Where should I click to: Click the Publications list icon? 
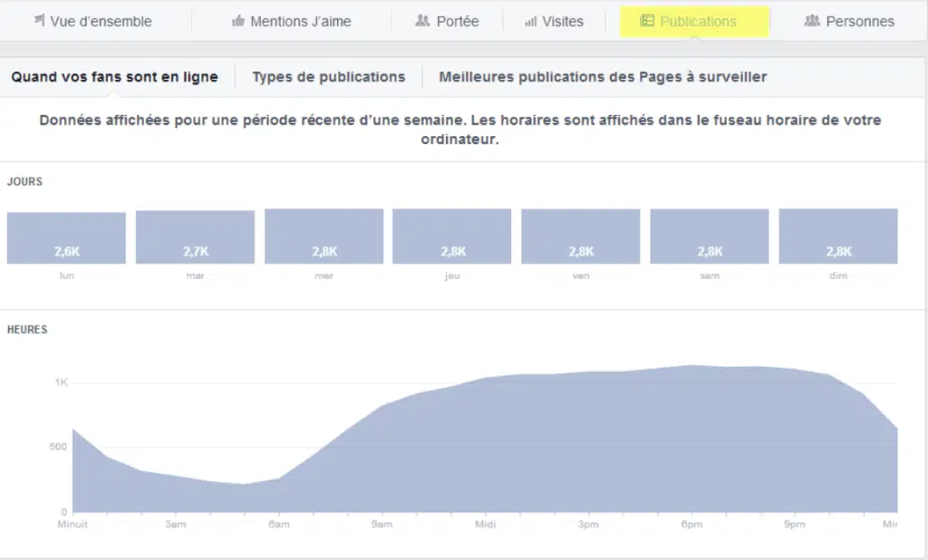tap(647, 20)
